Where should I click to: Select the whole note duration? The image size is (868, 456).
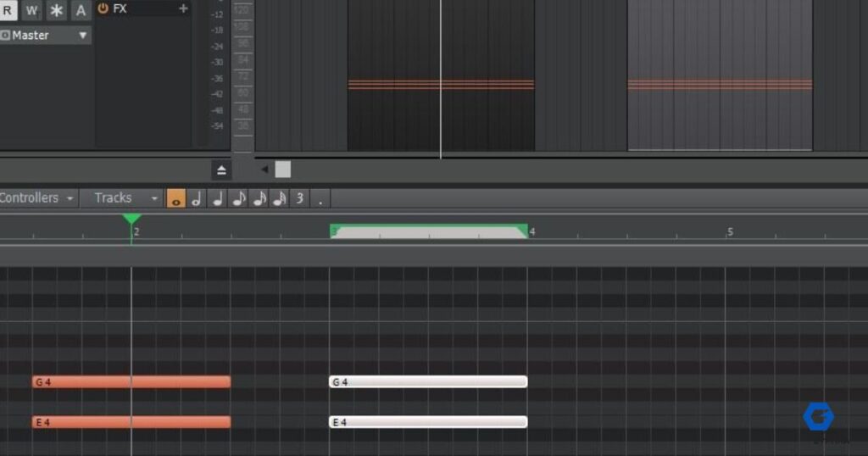pyautogui.click(x=176, y=198)
